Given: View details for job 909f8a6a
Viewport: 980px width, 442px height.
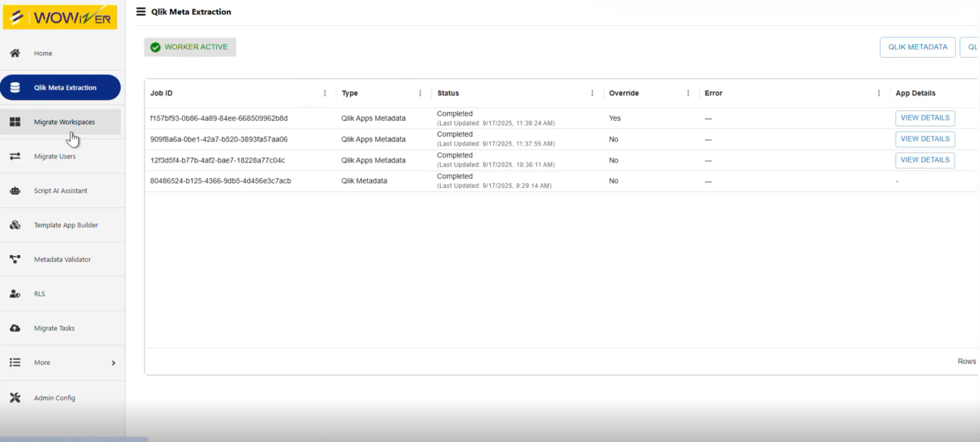Looking at the screenshot, I should [x=925, y=139].
